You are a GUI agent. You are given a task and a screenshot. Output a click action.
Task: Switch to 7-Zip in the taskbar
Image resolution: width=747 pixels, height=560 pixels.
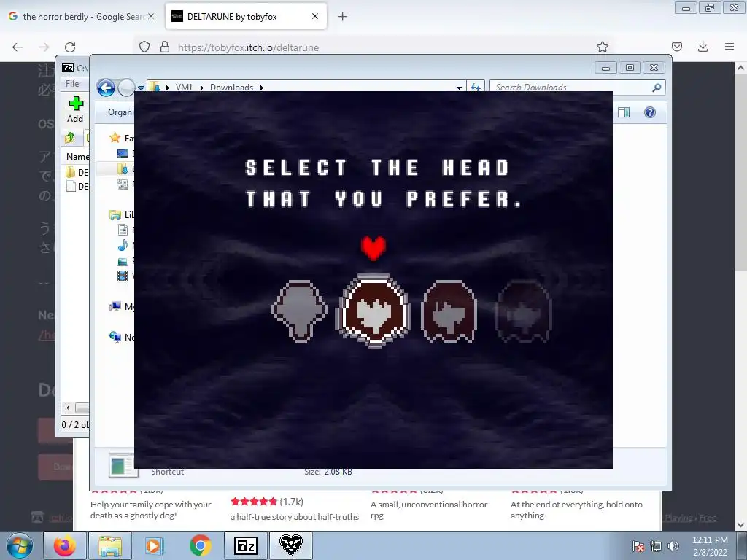click(x=246, y=545)
